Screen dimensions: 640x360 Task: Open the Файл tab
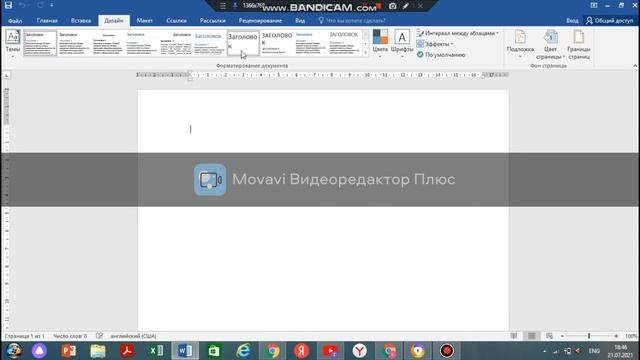pyautogui.click(x=15, y=20)
